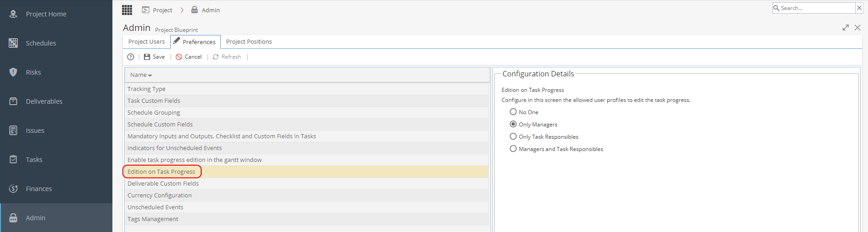The image size is (868, 232).
Task: Click the Refresh button label
Action: pos(231,57)
